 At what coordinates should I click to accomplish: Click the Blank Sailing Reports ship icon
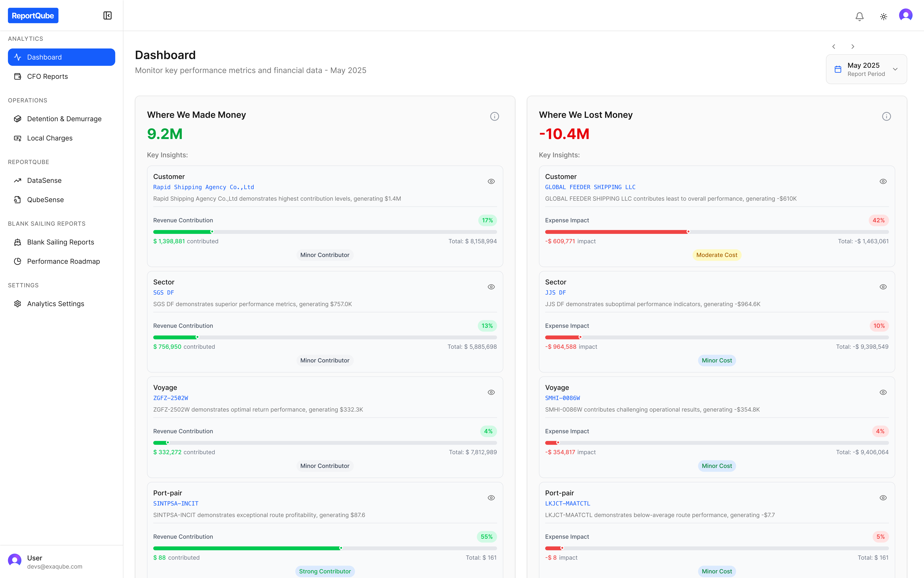pos(18,242)
